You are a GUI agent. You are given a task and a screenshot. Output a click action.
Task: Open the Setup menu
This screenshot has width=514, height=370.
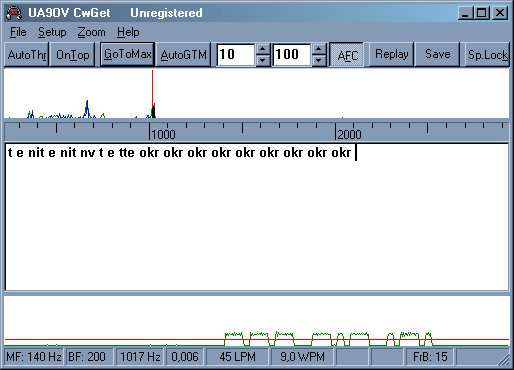click(52, 32)
